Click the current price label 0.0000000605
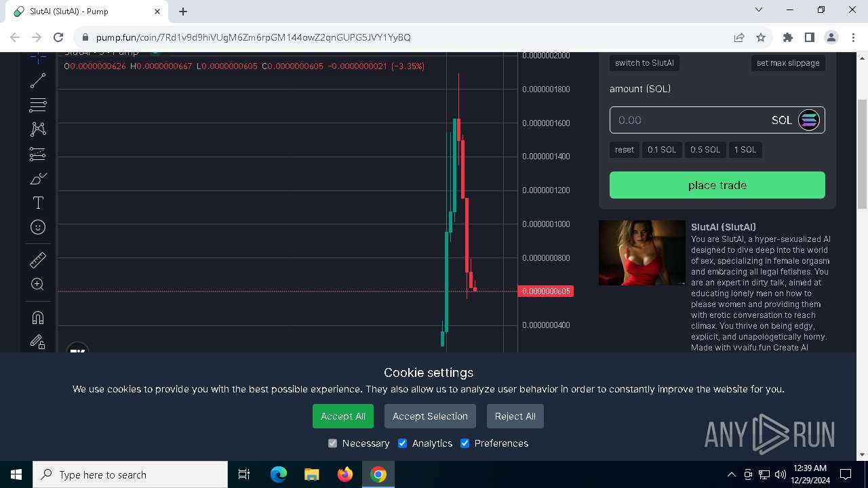The height and width of the screenshot is (488, 868). [546, 291]
